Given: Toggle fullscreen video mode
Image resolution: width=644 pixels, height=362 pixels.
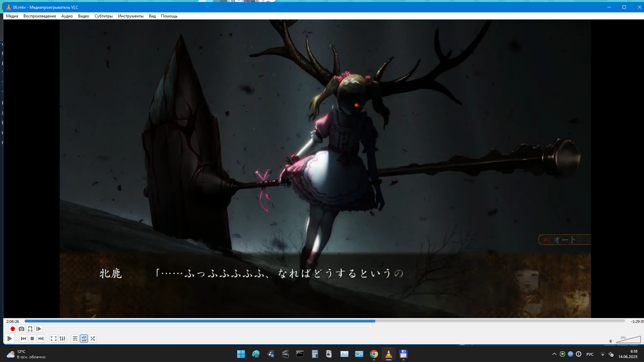Looking at the screenshot, I should pos(54,339).
